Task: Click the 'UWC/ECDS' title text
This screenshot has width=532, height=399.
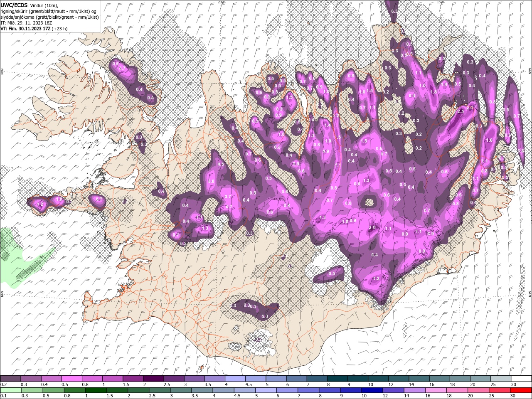Action: tap(14, 5)
